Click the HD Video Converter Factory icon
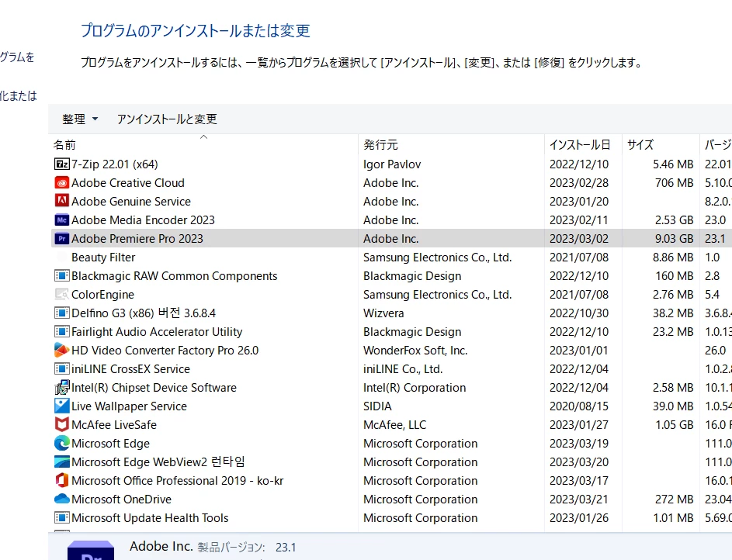Image resolution: width=732 pixels, height=560 pixels. [61, 350]
